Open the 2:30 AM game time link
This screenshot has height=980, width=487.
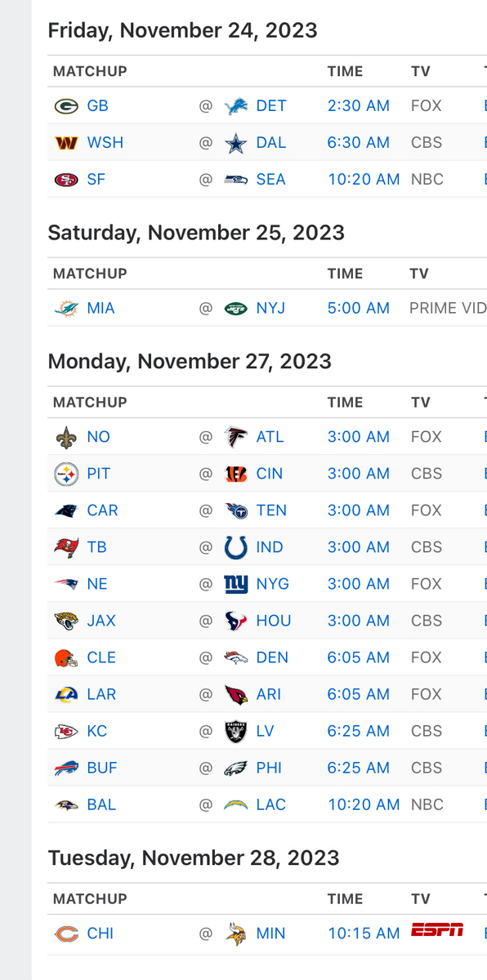click(358, 105)
